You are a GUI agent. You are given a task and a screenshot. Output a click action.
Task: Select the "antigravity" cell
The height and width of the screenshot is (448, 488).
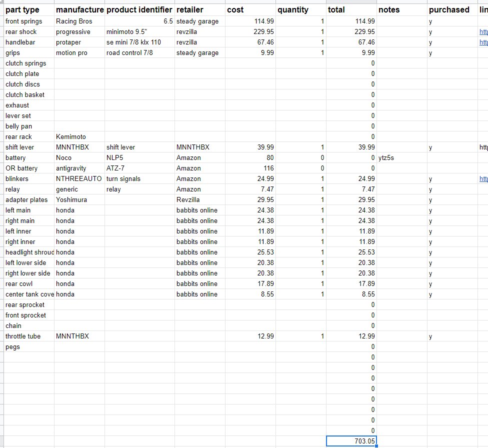[79, 168]
